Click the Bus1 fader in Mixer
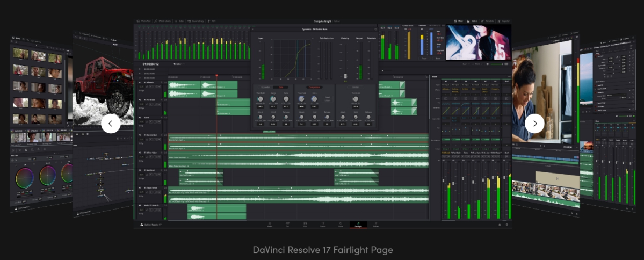The height and width of the screenshot is (260, 644). [x=504, y=177]
